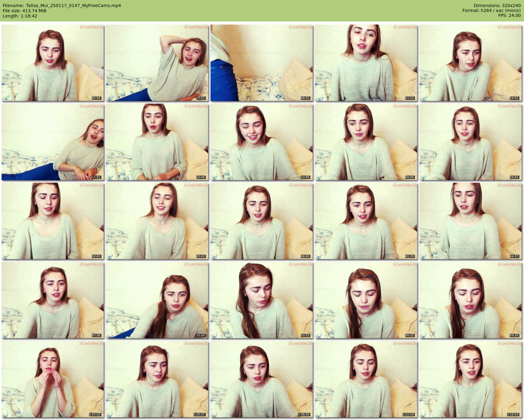524x420 pixels.
Task: Select the thumbnail at 50:34
Action: (157, 300)
